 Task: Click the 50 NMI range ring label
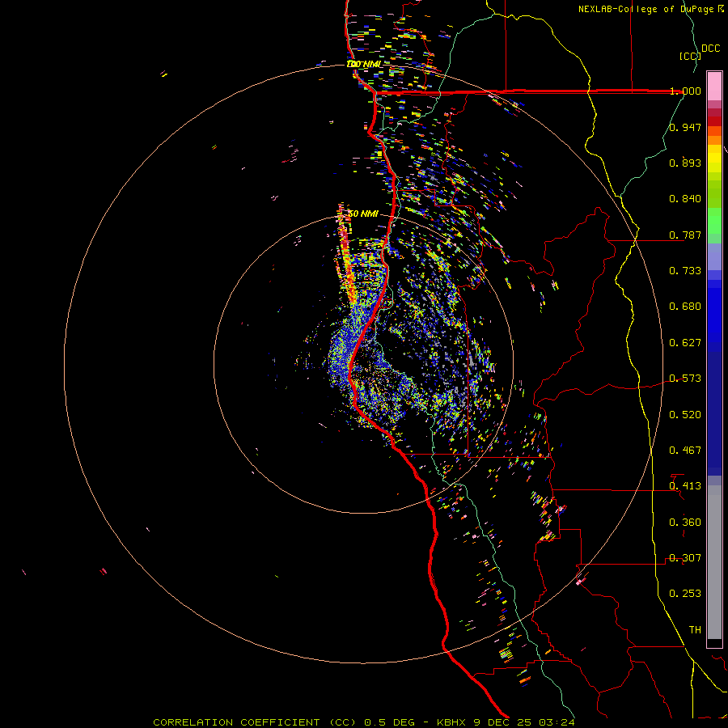(363, 214)
